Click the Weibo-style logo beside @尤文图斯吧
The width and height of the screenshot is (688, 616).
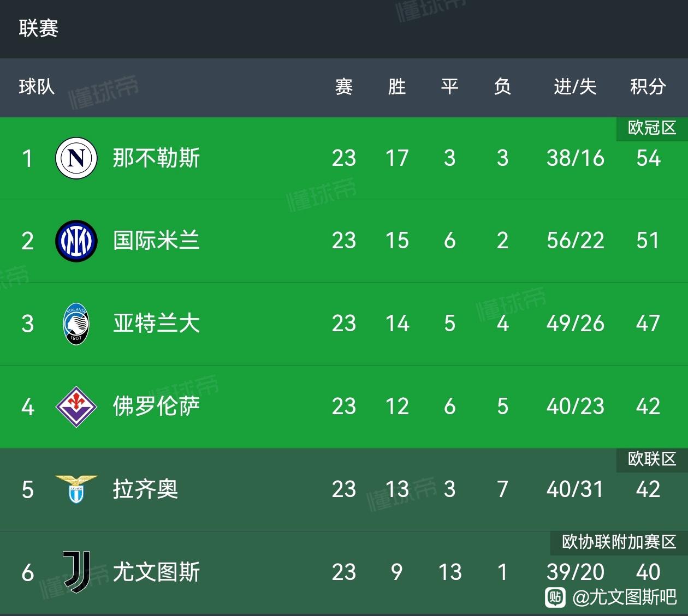point(555,597)
